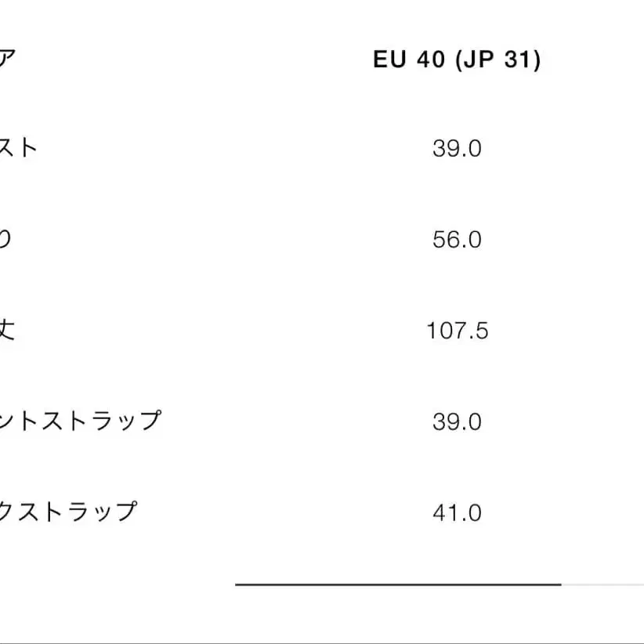Click the ア header label at top left
644x644 pixels.
click(6, 60)
